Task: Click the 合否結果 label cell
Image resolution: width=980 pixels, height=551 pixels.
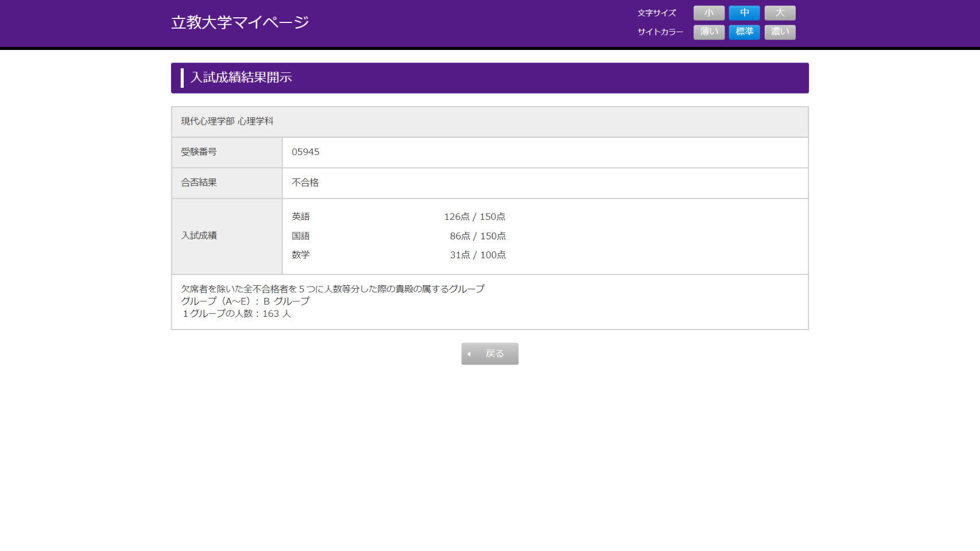Action: pos(199,183)
